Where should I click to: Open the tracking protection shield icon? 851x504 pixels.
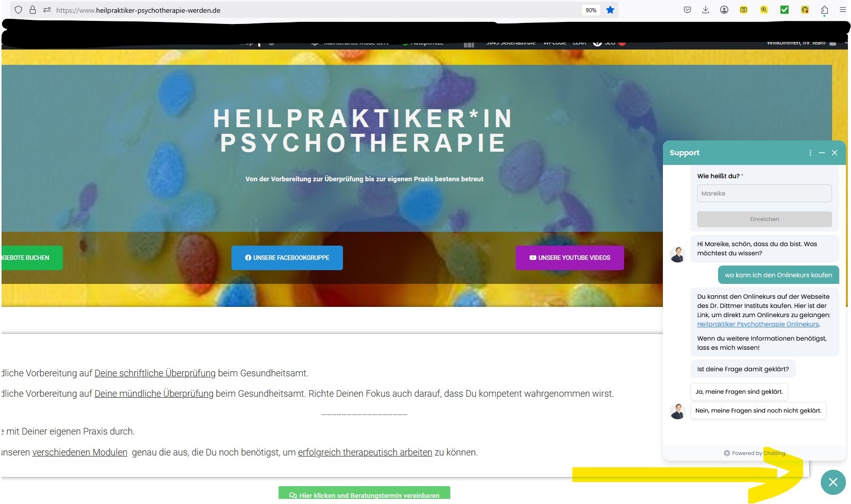coord(18,10)
